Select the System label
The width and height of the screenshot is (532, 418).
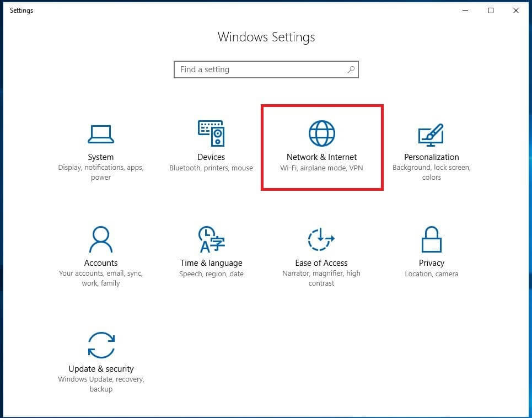click(101, 157)
